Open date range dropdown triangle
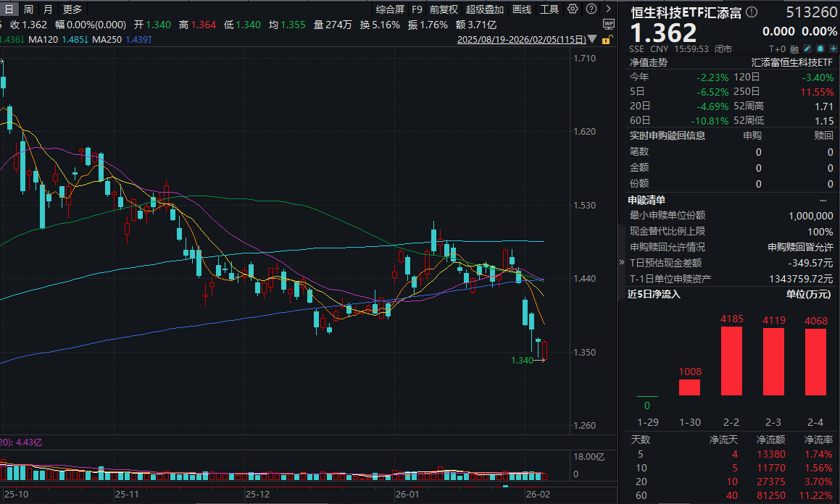The width and height of the screenshot is (840, 504). click(593, 40)
